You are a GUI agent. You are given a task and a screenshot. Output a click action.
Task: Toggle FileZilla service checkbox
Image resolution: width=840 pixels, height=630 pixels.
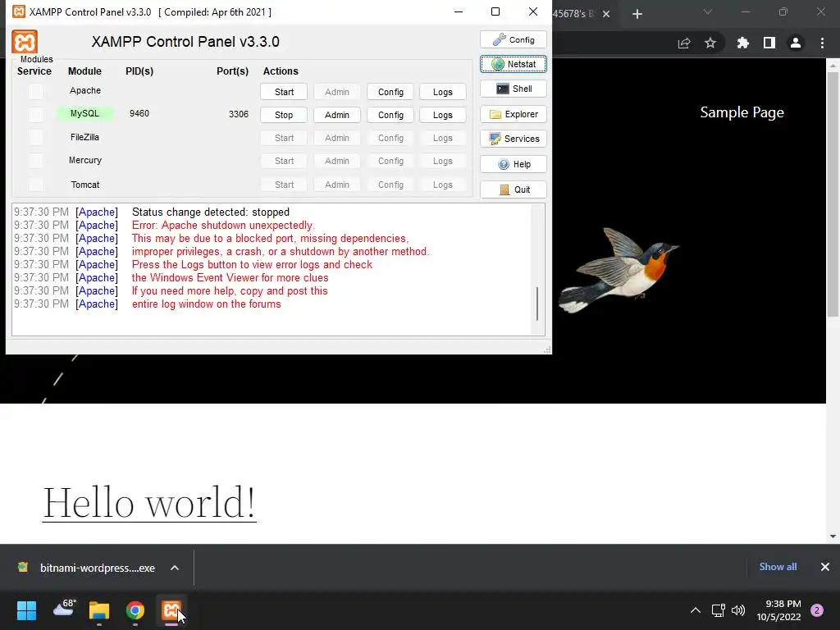[36, 138]
